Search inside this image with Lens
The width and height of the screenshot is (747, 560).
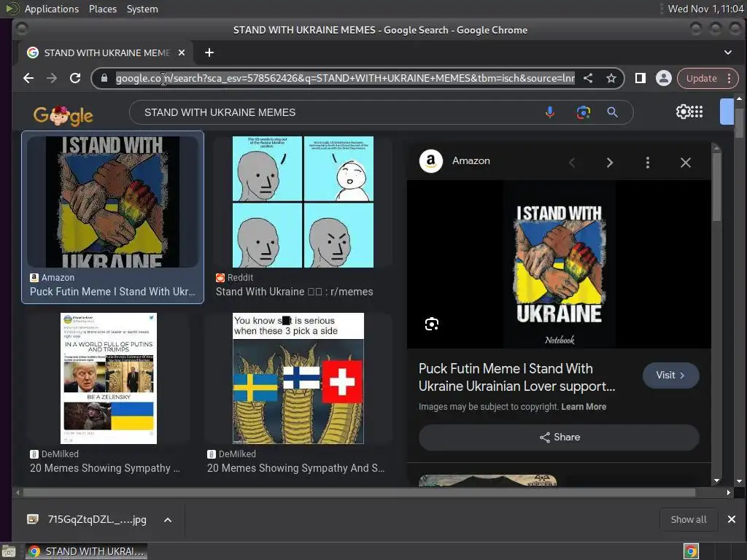pos(432,324)
